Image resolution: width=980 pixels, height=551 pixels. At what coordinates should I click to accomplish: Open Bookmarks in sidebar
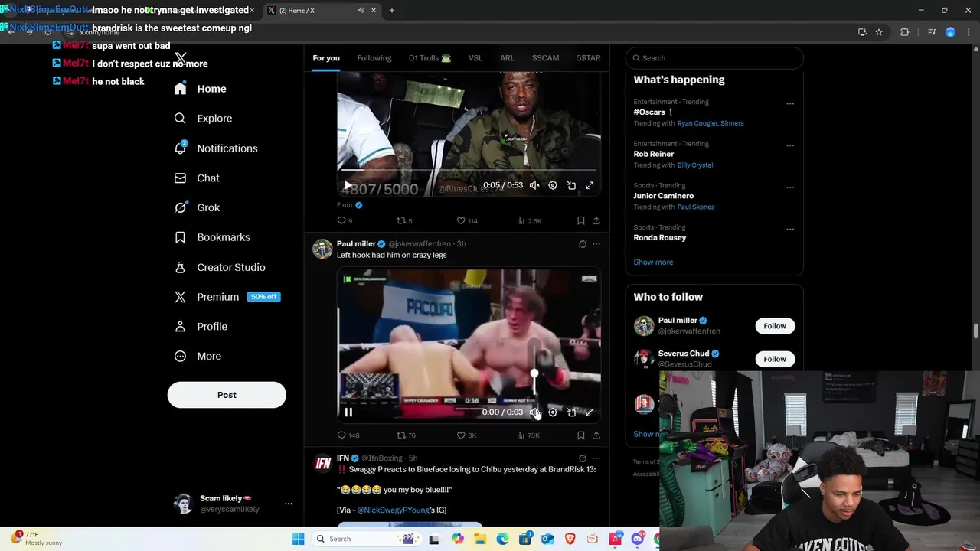(x=212, y=237)
